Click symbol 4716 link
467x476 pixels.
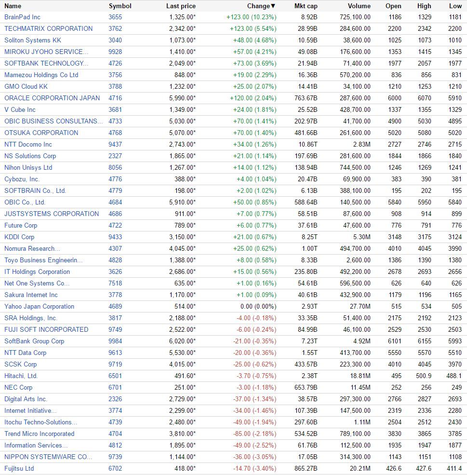point(115,98)
